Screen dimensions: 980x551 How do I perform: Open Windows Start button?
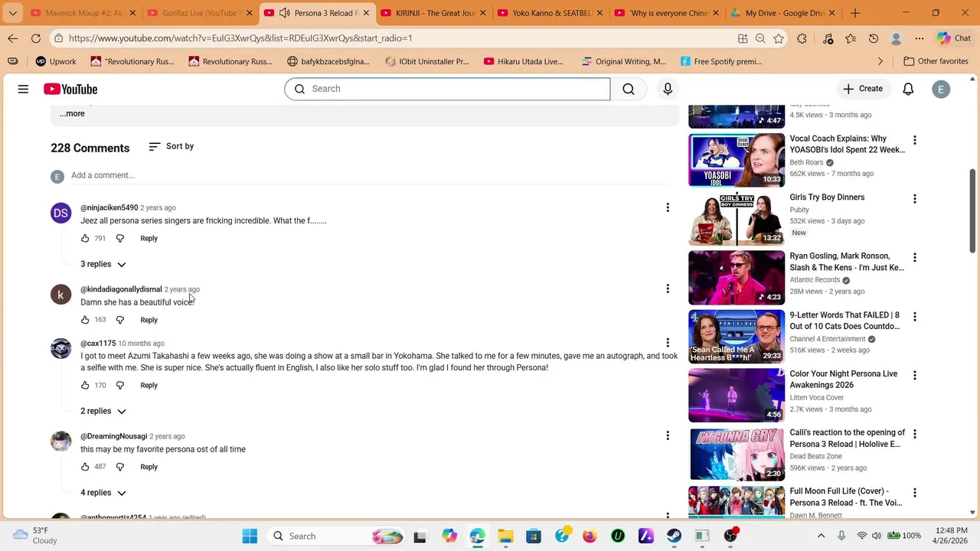tap(250, 536)
